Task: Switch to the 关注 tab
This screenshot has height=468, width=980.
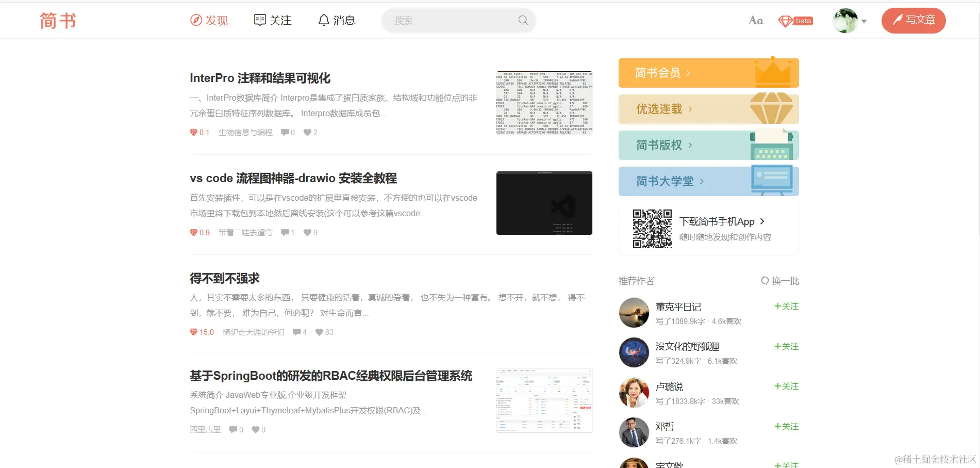Action: click(x=273, y=20)
